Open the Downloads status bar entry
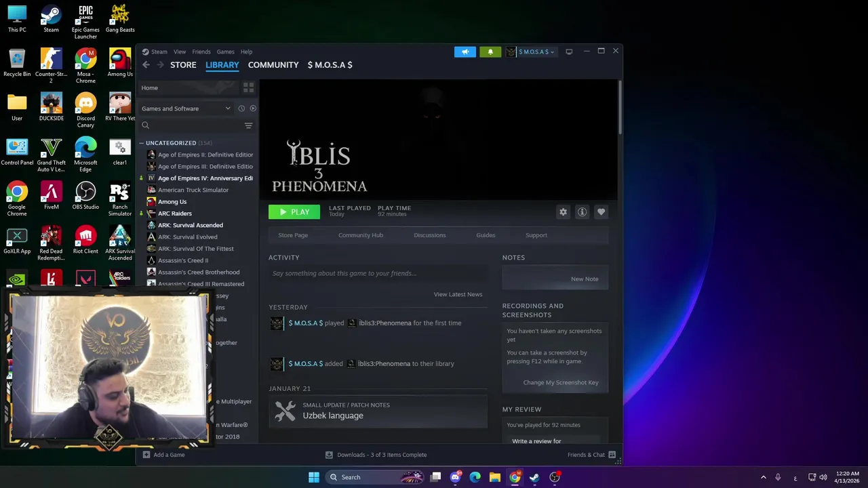 (x=376, y=455)
